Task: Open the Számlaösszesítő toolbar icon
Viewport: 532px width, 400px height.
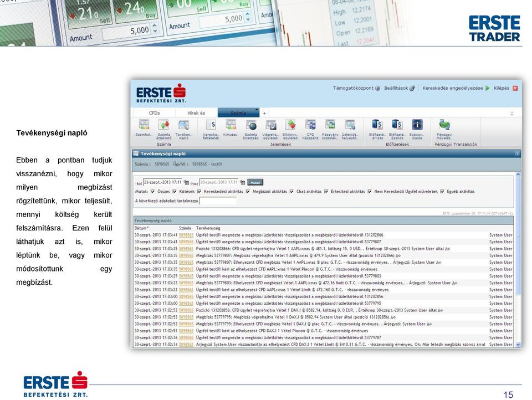Action: pyautogui.click(x=144, y=125)
